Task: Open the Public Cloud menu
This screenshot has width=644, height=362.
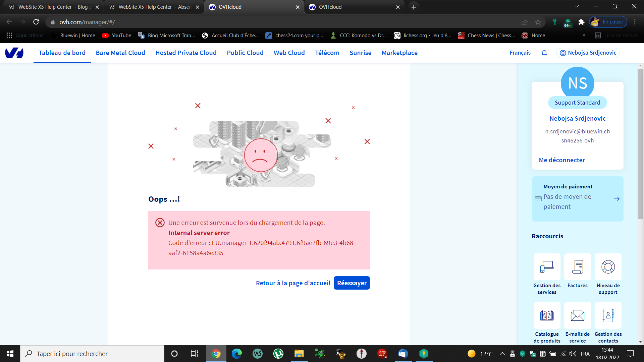Action: coord(245,53)
